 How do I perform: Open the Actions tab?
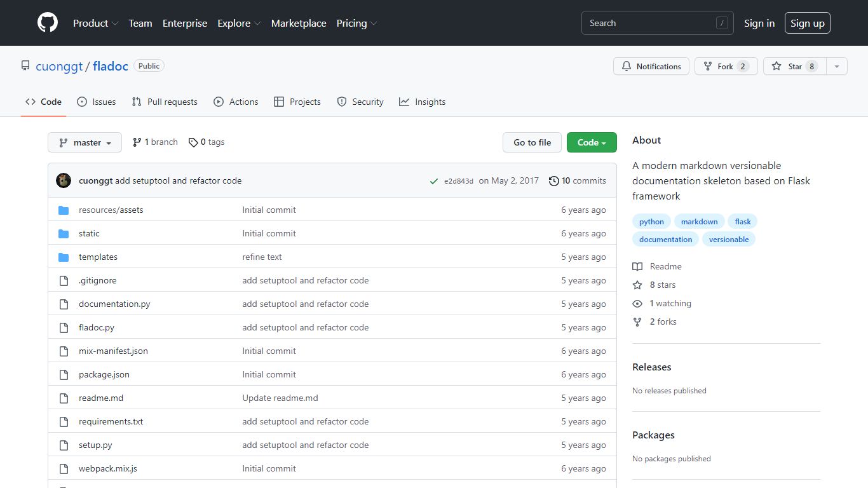(236, 102)
